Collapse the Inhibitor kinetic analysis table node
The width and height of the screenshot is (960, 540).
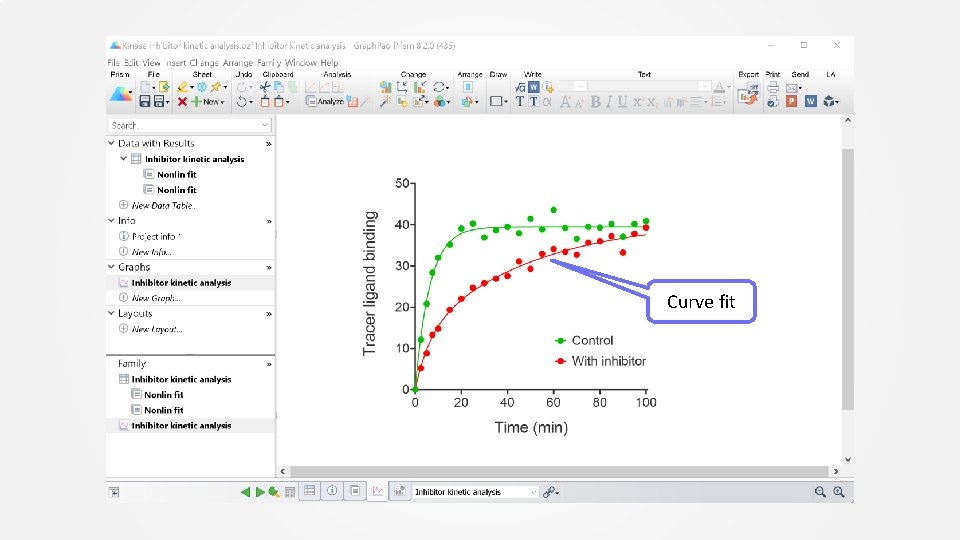point(123,159)
